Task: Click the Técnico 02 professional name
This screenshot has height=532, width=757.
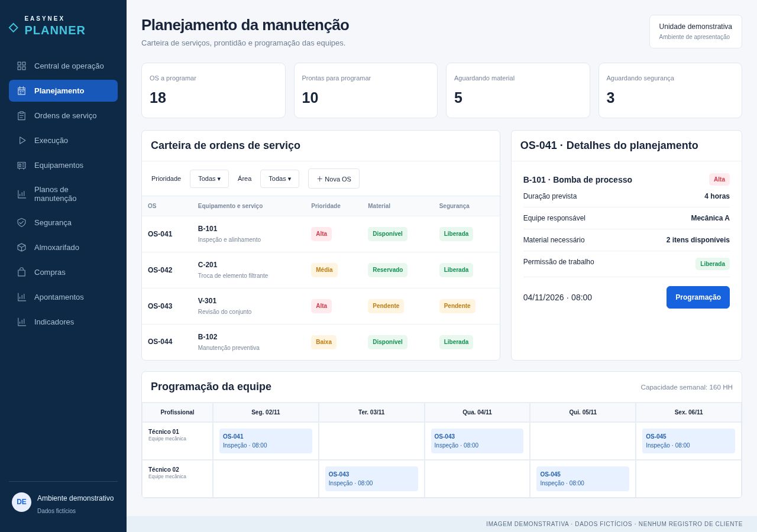Action: pyautogui.click(x=164, y=470)
